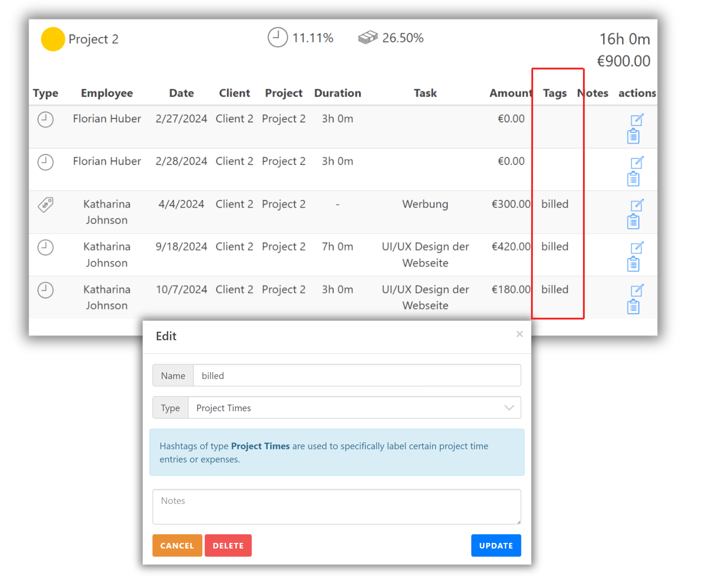706x588 pixels.
Task: Click clipboard icon for the Werbung entry
Action: pos(633,222)
